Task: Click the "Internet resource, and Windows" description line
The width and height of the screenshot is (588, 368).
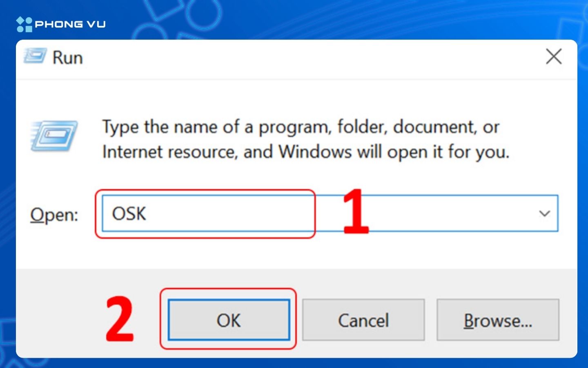Action: click(x=306, y=152)
